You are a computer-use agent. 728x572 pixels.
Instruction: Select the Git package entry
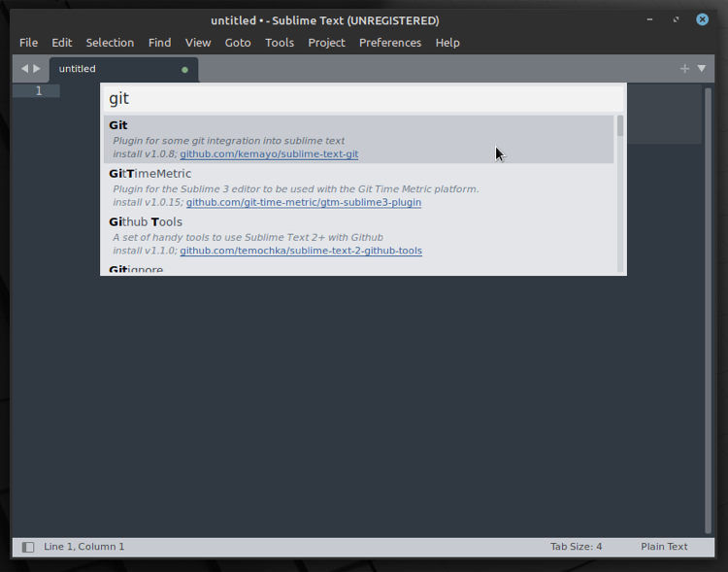tap(358, 139)
